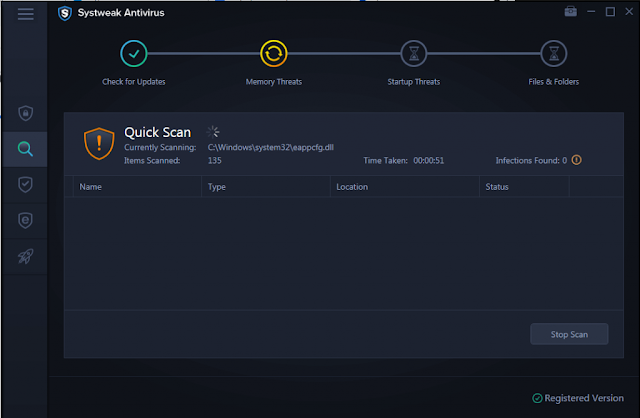640x418 pixels.
Task: Click the path C:\Windows\system32\eappcfg.dll
Action: point(271,147)
